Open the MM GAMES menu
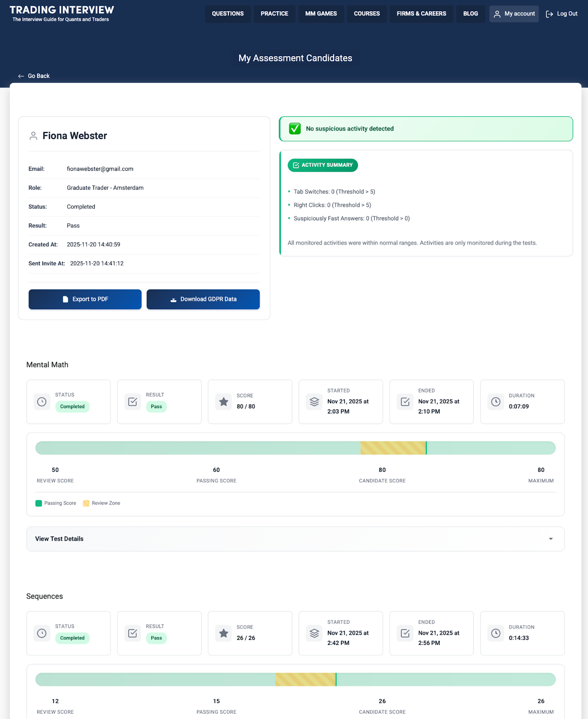The image size is (588, 719). click(321, 14)
